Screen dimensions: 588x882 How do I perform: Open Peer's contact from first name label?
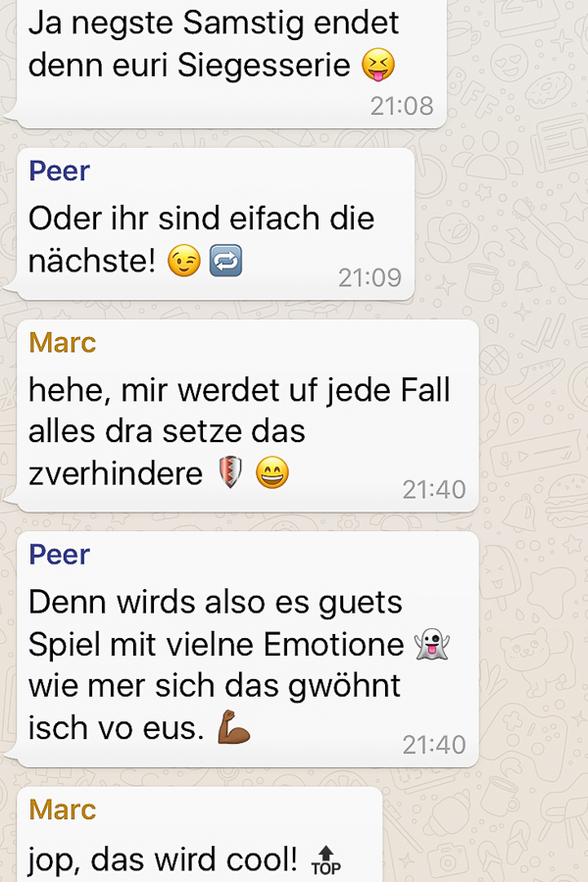[x=59, y=171]
